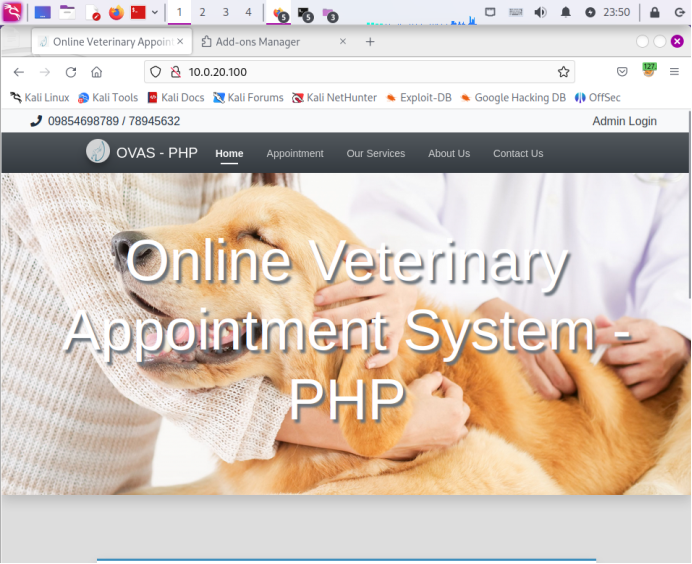Open the green extension icon in toolbar
Viewport: 692px width, 564px height.
click(x=649, y=71)
